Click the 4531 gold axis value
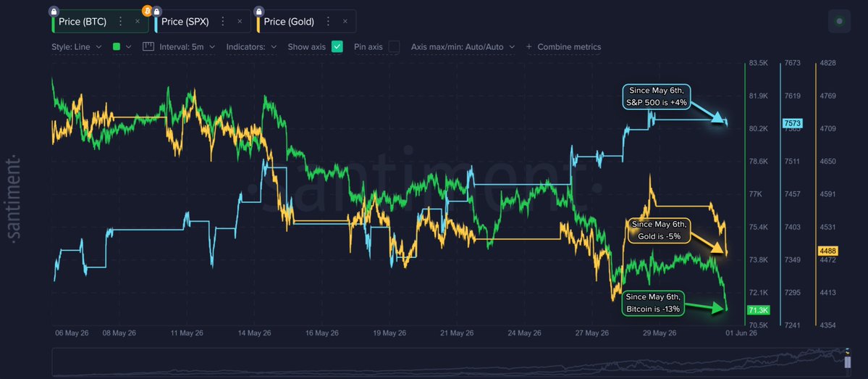The width and height of the screenshot is (868, 379). 828,227
